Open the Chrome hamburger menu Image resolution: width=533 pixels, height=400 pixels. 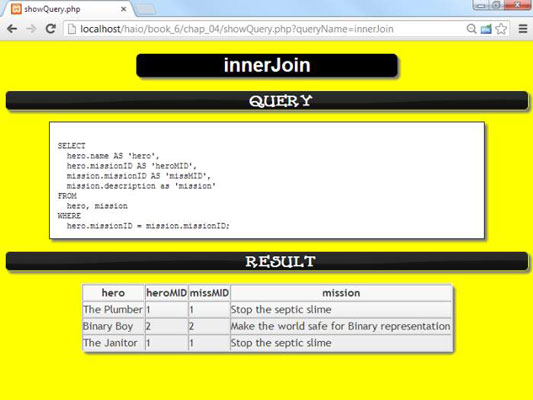click(523, 29)
